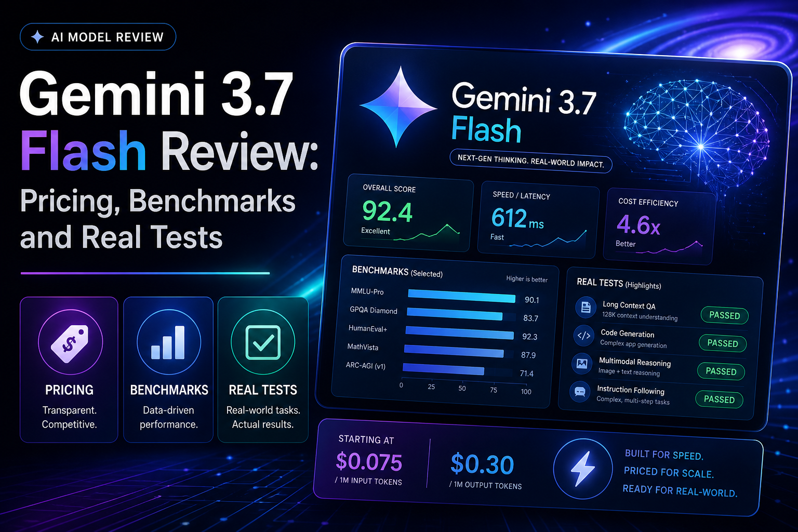This screenshot has width=798, height=532.
Task: Click the HumanEval+ benchmark bar
Action: pyautogui.click(x=459, y=332)
